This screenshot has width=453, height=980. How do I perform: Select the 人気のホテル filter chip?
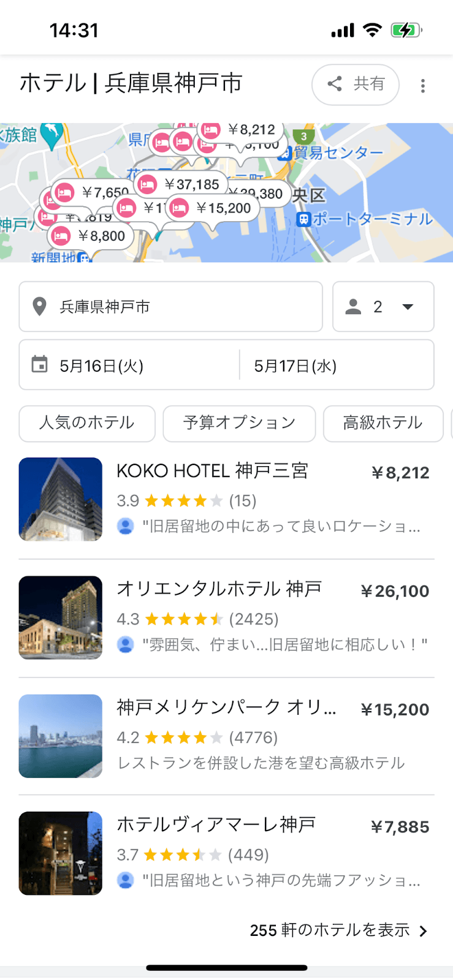(87, 423)
